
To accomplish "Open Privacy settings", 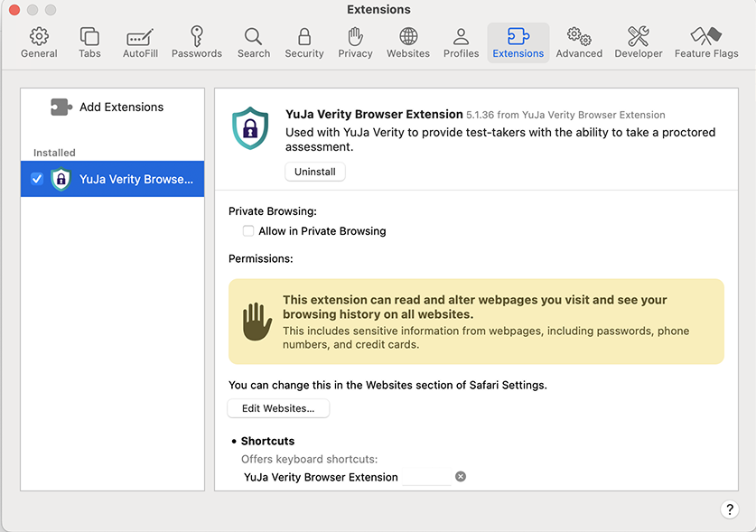I will pyautogui.click(x=355, y=43).
